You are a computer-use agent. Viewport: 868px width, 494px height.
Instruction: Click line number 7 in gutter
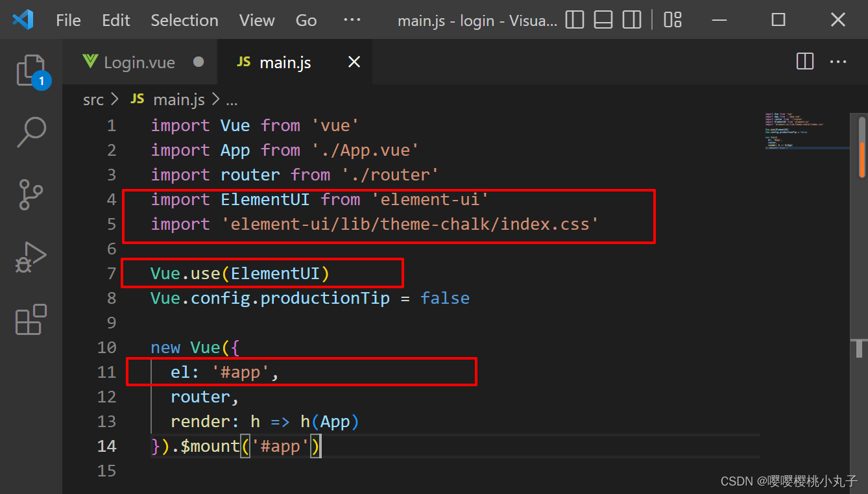(x=112, y=273)
